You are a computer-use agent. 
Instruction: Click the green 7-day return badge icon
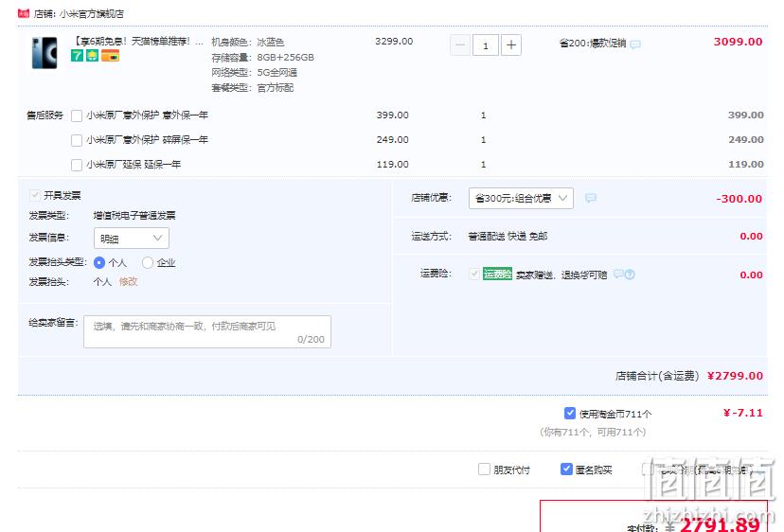point(77,56)
